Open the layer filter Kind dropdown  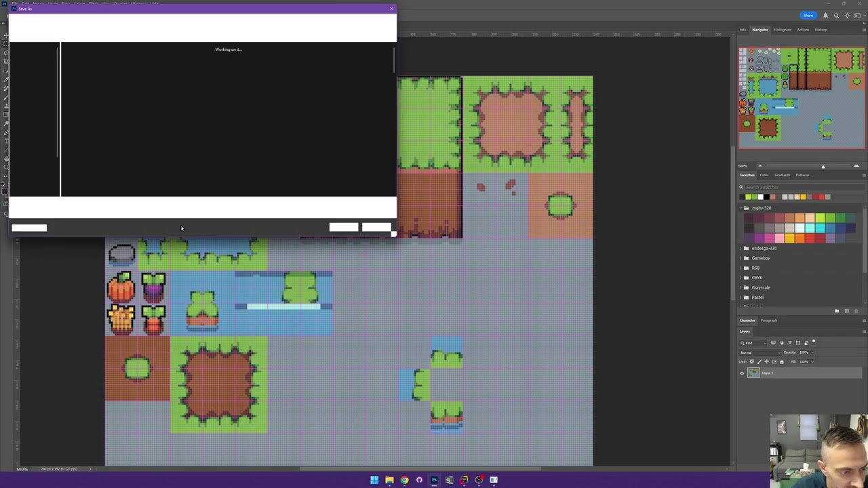pyautogui.click(x=753, y=343)
